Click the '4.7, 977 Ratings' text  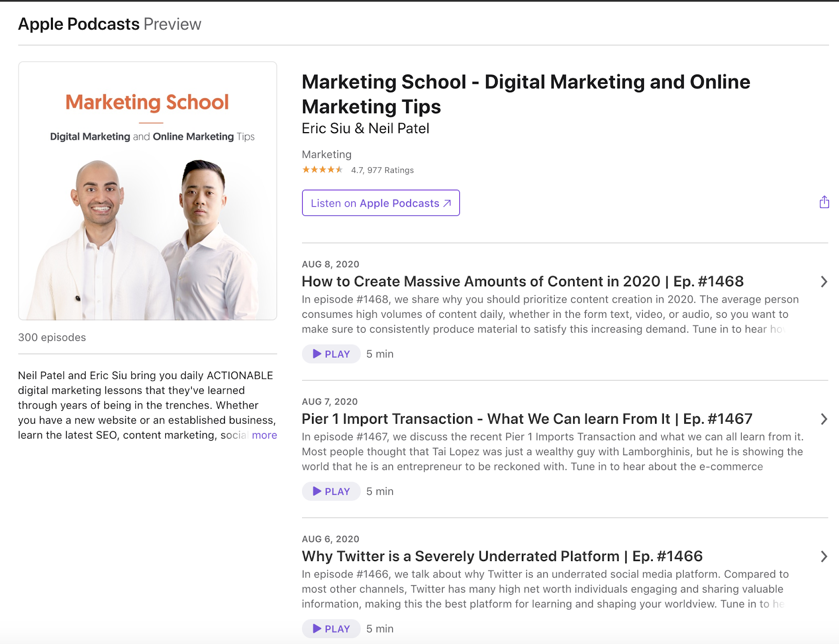pyautogui.click(x=382, y=170)
